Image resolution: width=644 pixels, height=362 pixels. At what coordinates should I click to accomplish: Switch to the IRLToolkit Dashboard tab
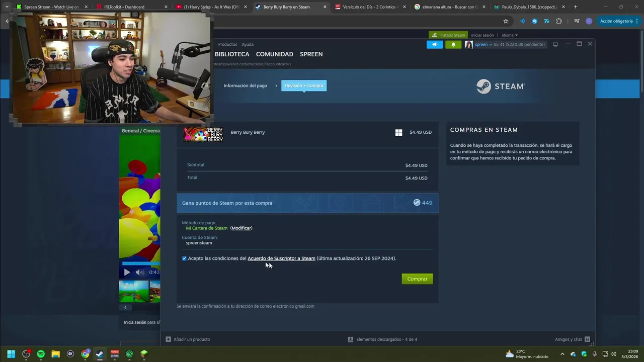coord(132,7)
